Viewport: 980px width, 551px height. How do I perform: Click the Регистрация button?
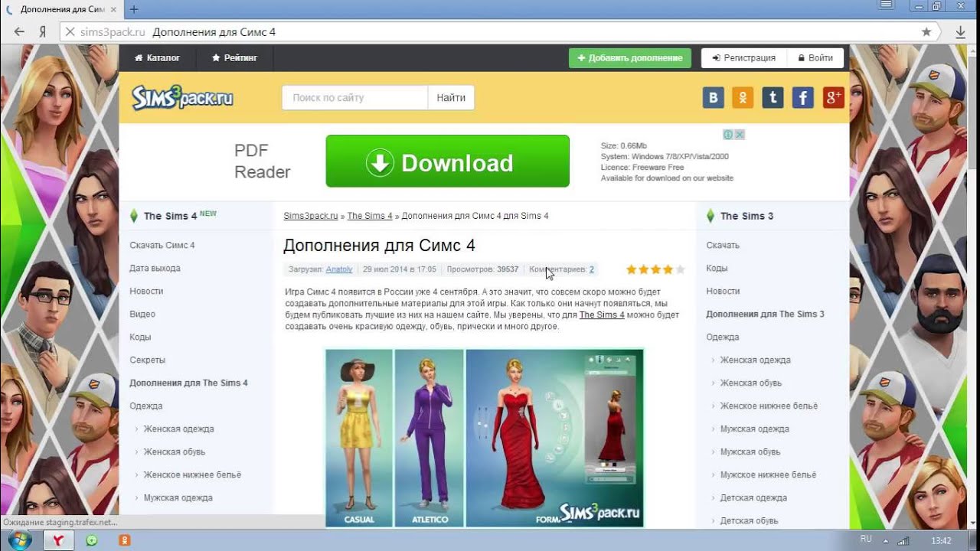point(743,57)
